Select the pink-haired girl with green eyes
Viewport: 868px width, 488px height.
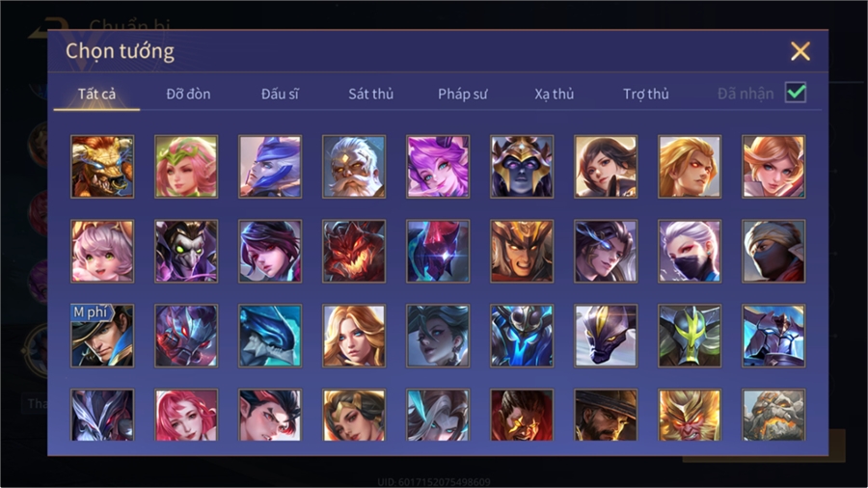[x=102, y=251]
